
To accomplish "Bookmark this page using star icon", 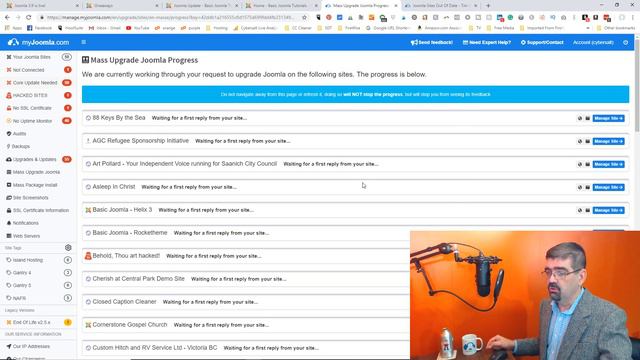I will pos(304,17).
